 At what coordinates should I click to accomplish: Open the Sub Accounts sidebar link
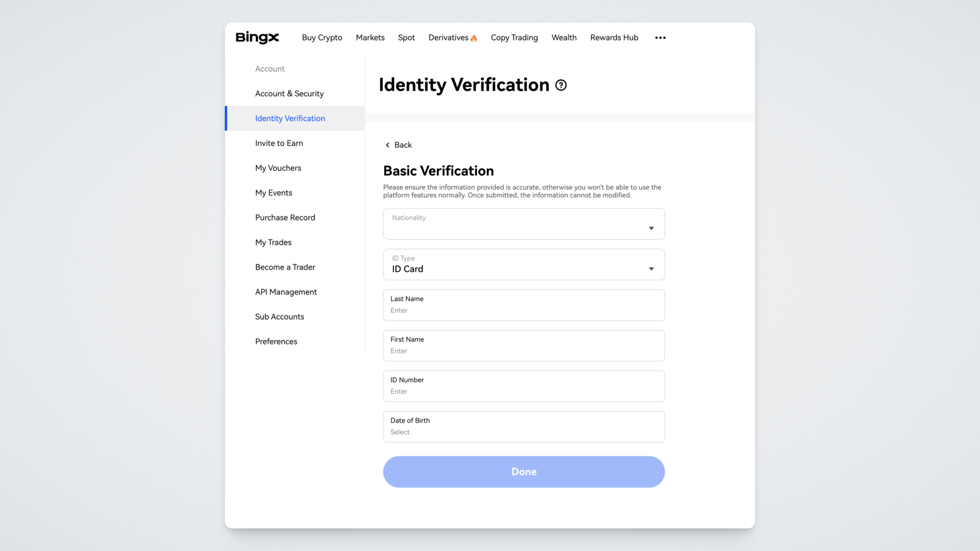(279, 317)
